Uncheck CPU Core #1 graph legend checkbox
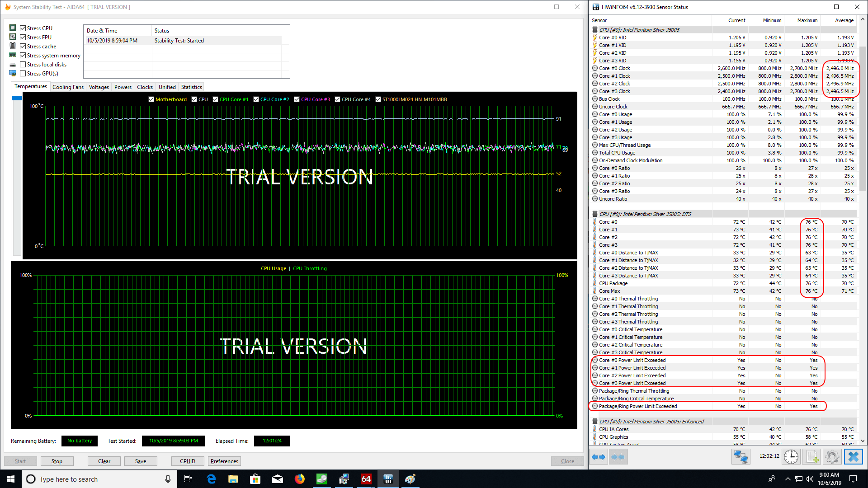868x488 pixels. click(x=216, y=99)
